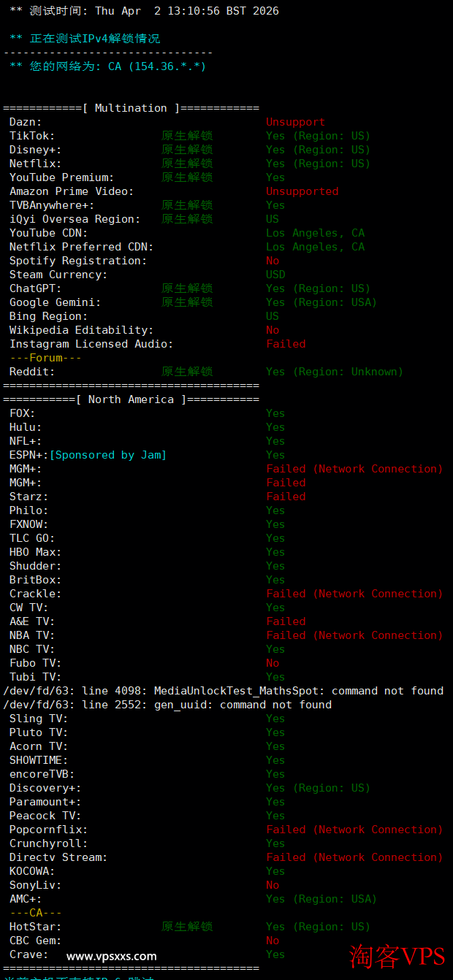
Task: Click the Instagram Licensed Audio "Failed" status
Action: point(286,344)
